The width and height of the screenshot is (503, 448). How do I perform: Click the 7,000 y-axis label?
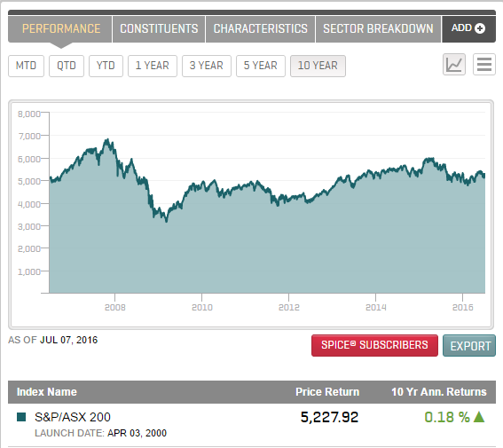click(x=29, y=137)
